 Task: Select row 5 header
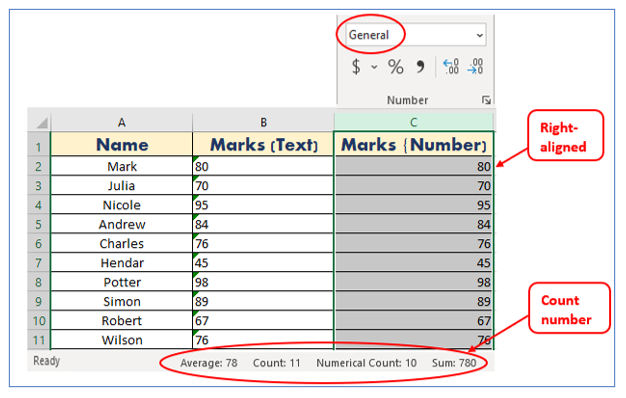pos(39,224)
